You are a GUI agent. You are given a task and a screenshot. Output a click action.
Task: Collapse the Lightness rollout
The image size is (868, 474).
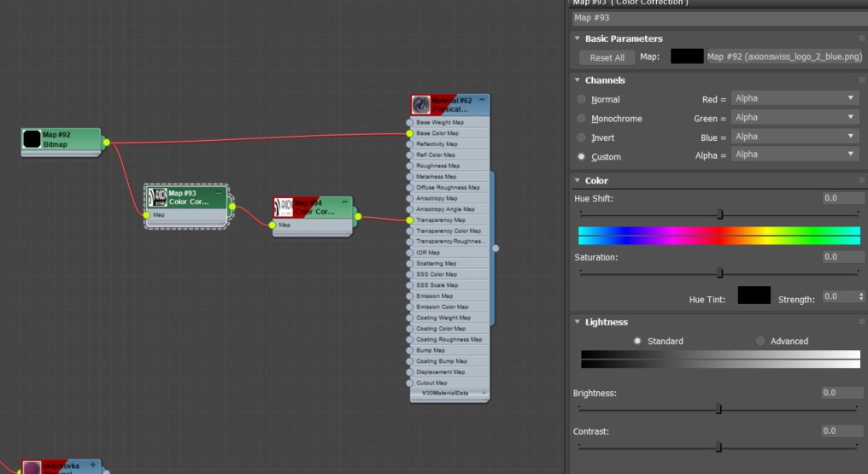tap(578, 321)
